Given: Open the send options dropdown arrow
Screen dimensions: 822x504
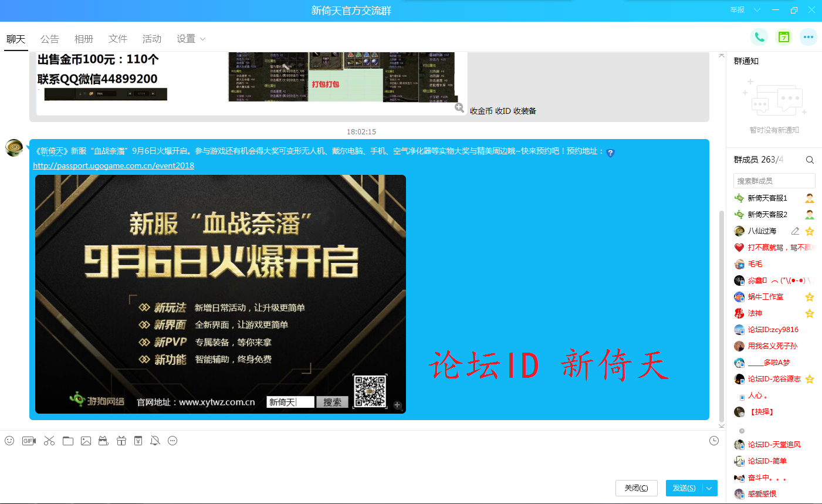Looking at the screenshot, I should tap(710, 488).
